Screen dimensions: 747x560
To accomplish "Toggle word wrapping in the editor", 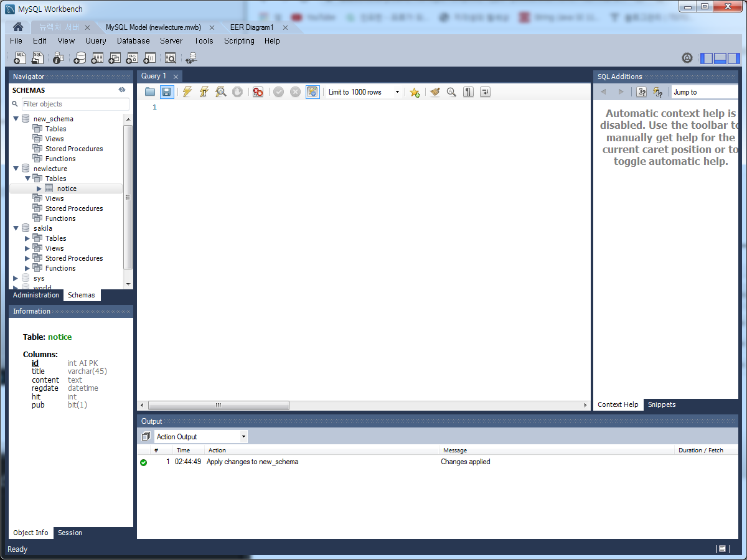I will (485, 92).
